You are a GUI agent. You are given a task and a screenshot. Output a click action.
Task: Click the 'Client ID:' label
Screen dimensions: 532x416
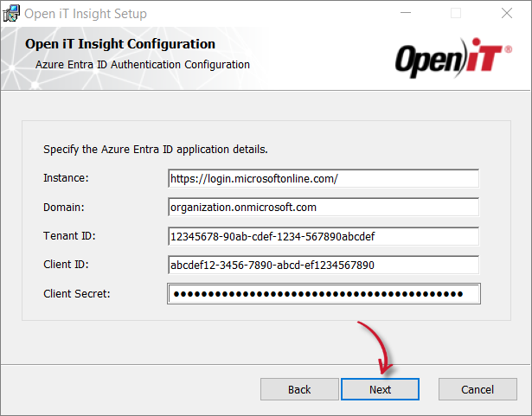click(66, 264)
